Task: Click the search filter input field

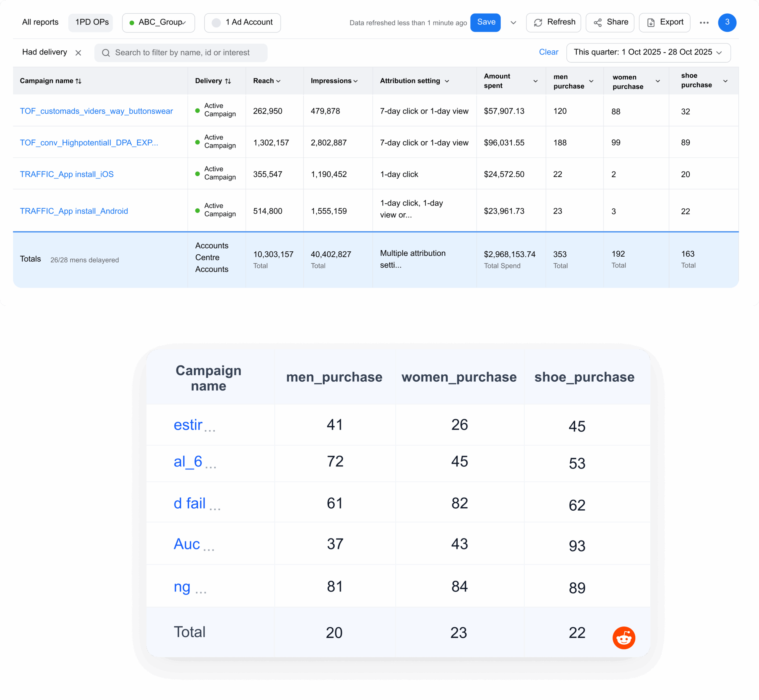Action: [x=182, y=53]
